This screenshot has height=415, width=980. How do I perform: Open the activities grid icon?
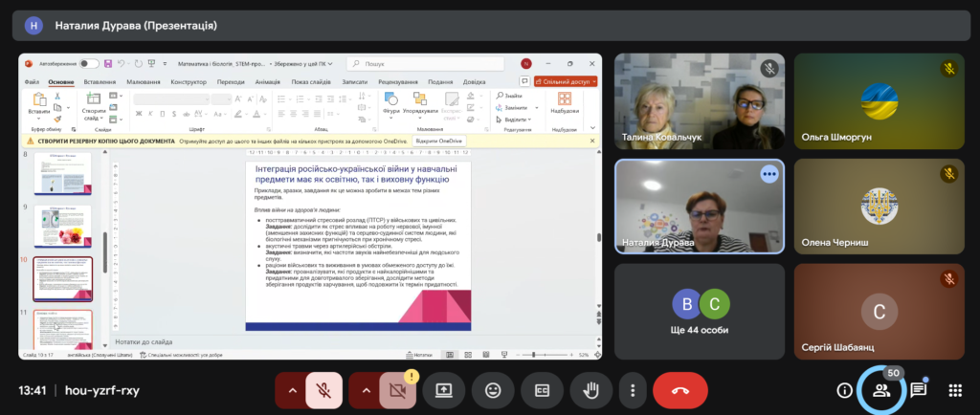pos(954,390)
